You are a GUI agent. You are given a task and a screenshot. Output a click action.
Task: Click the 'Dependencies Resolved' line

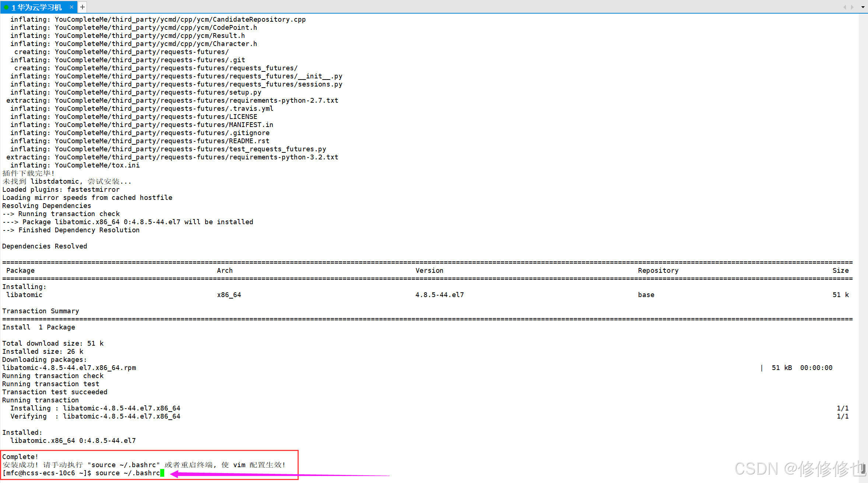coord(45,246)
